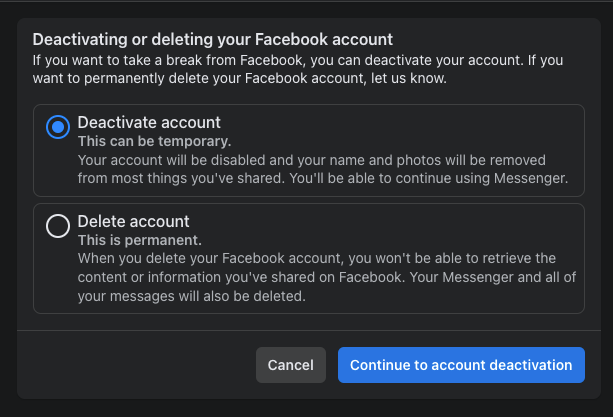Select the Delete account radio button
The height and width of the screenshot is (417, 613).
pos(58,226)
